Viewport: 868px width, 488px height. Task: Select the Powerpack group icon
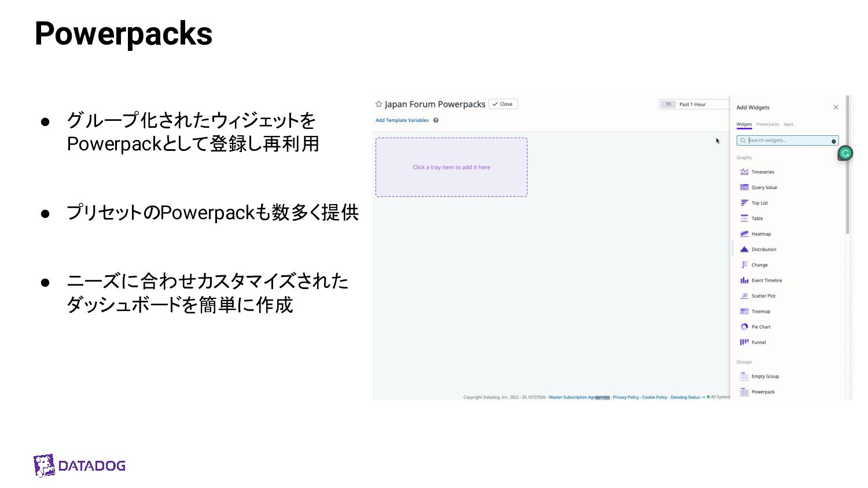coord(744,392)
